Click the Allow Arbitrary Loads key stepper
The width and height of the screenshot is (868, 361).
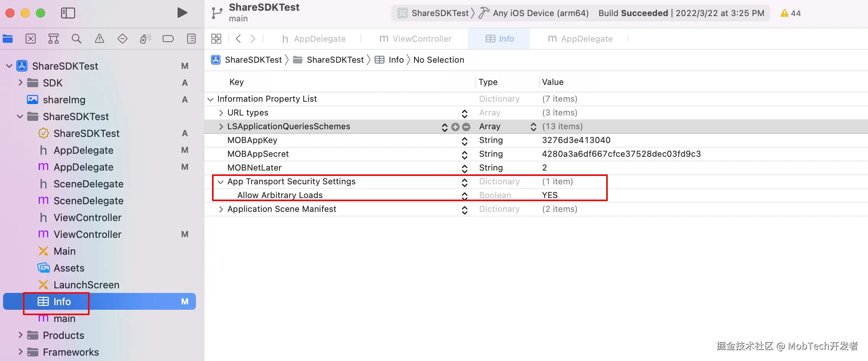click(465, 196)
